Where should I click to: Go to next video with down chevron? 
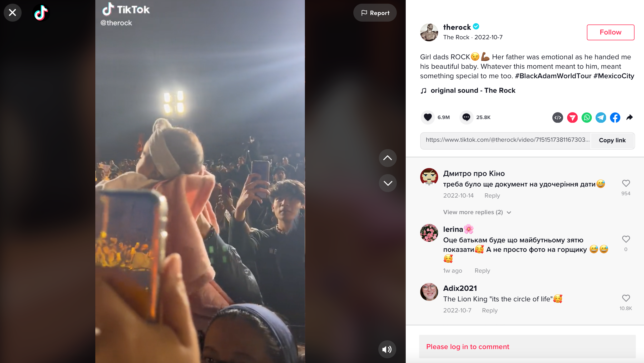point(388,183)
